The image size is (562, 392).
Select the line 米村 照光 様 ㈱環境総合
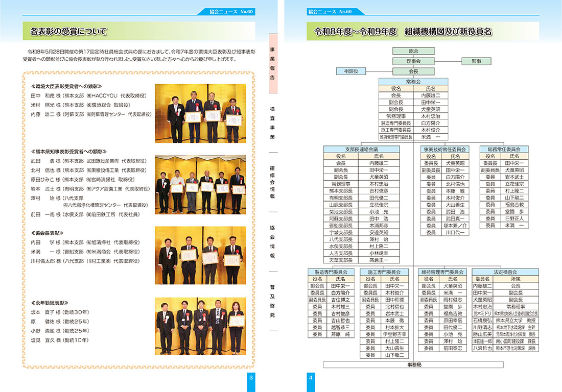80,105
